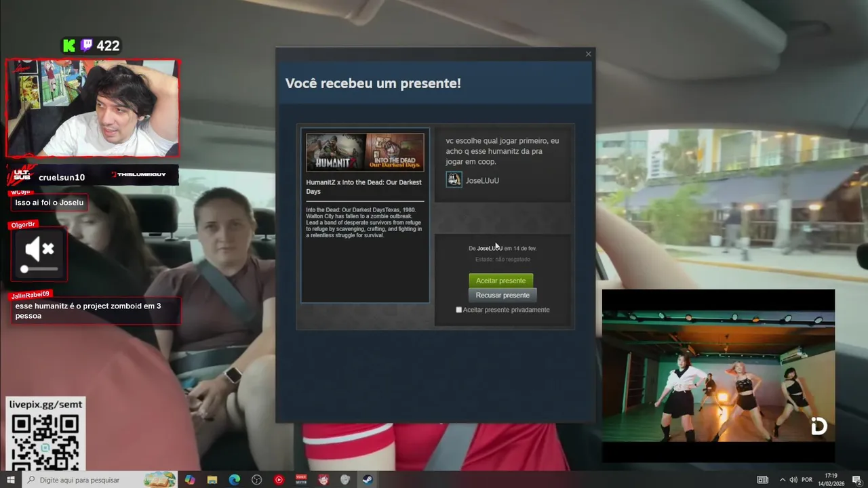The width and height of the screenshot is (868, 488).
Task: Open the HumanitZ x Into the Dead banner image
Action: 365,152
